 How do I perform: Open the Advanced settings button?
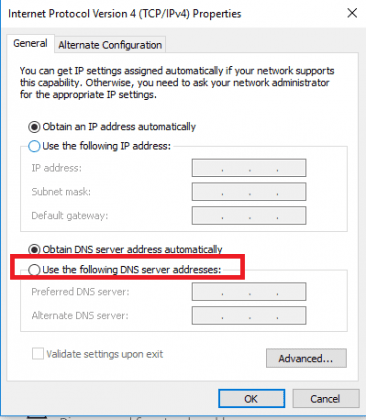(306, 358)
